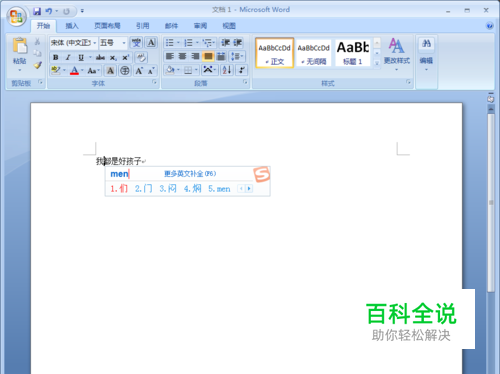Switch to the 开始 tab
The height and width of the screenshot is (374, 500).
coord(43,26)
